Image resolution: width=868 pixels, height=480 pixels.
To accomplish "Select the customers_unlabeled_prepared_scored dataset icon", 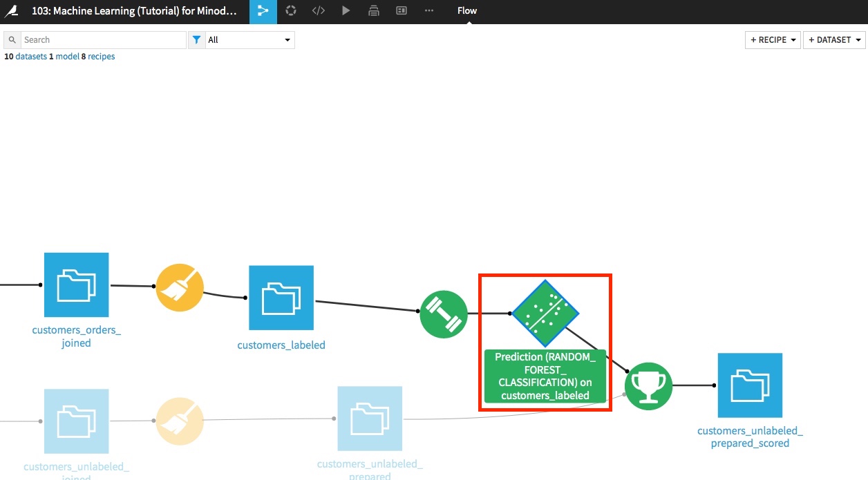I will [750, 385].
